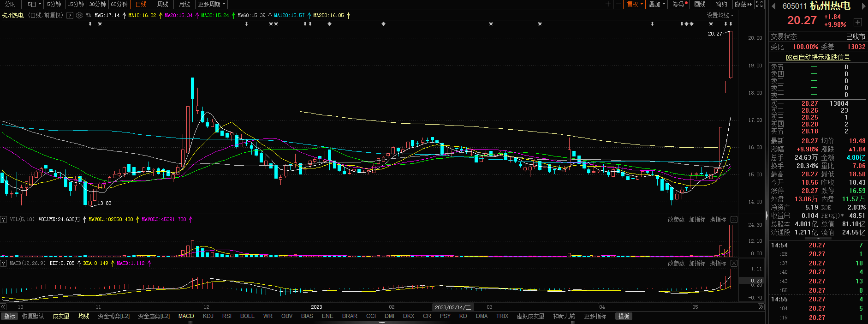Zoom out chart with minus icon

618,4
